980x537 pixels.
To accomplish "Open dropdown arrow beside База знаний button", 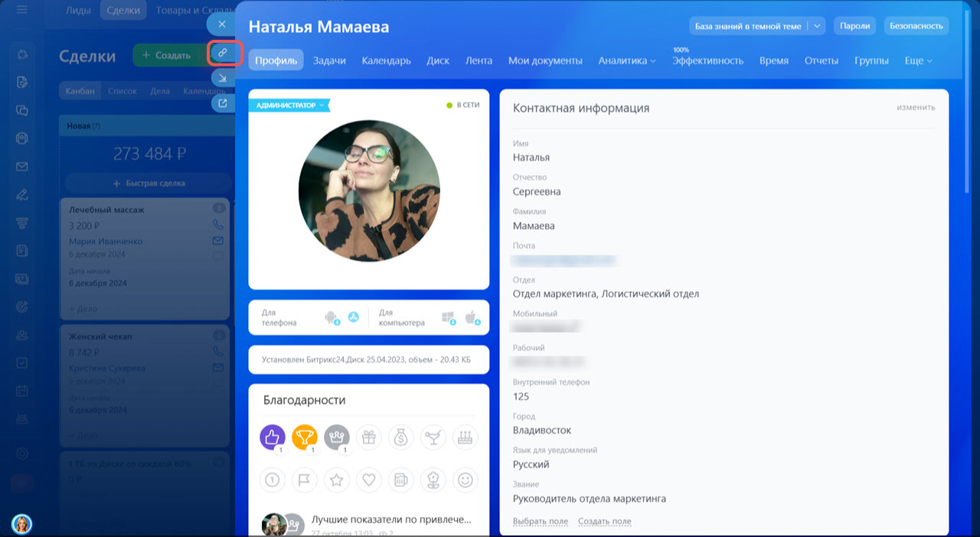I will pos(817,26).
